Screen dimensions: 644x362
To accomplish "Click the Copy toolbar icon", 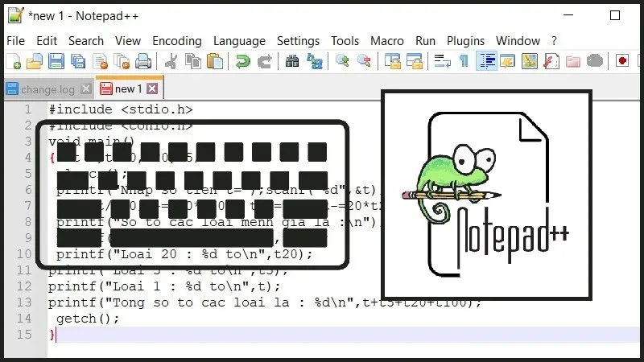I will coord(193,62).
